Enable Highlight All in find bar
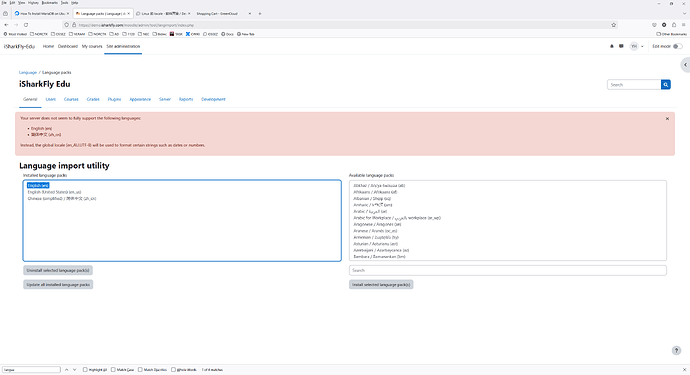690x375 pixels. (x=85, y=370)
